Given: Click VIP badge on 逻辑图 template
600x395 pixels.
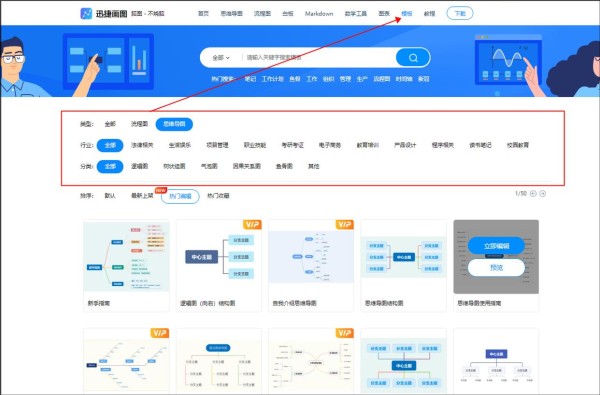Looking at the screenshot, I should tap(252, 224).
